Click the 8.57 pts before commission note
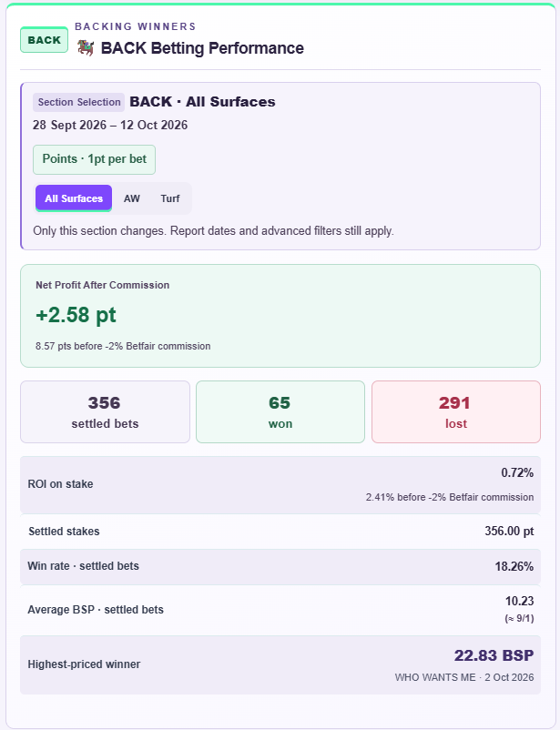The height and width of the screenshot is (730, 560). [123, 346]
